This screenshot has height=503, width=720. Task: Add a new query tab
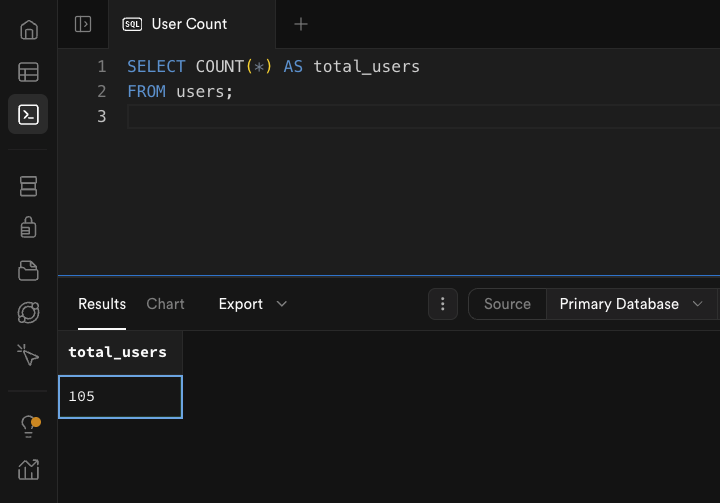click(301, 24)
